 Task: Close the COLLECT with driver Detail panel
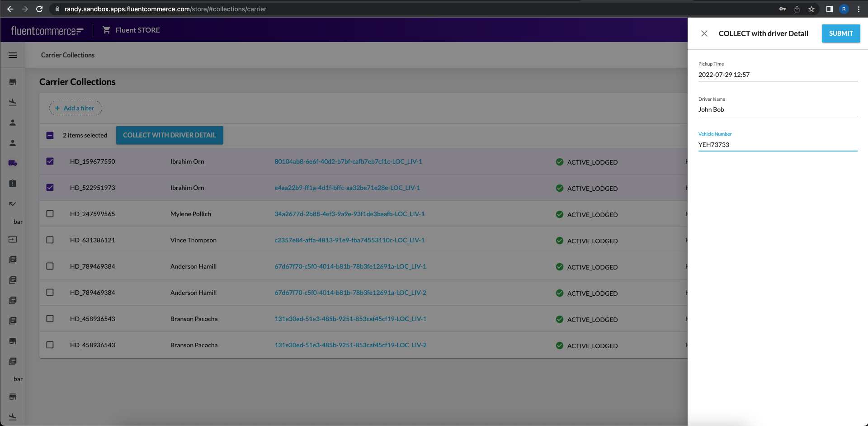tap(704, 33)
